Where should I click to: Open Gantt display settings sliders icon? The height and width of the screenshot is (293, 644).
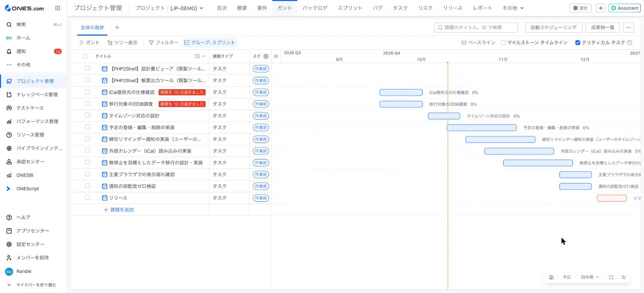tap(623, 277)
